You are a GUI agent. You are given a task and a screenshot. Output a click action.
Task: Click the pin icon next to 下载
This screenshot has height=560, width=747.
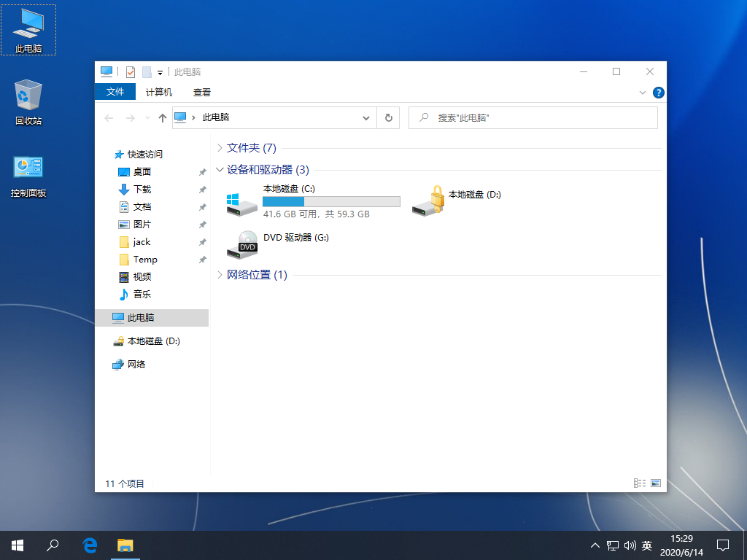pos(203,190)
